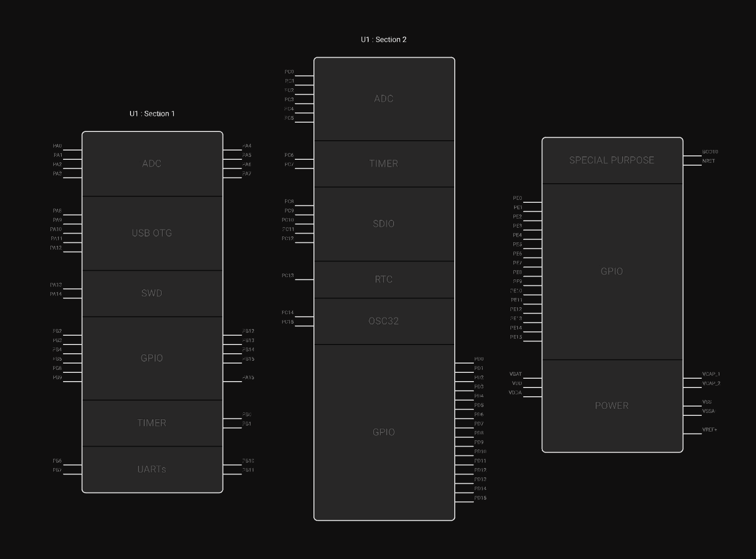Click the VSSA pin label
The height and width of the screenshot is (559, 756).
709,411
